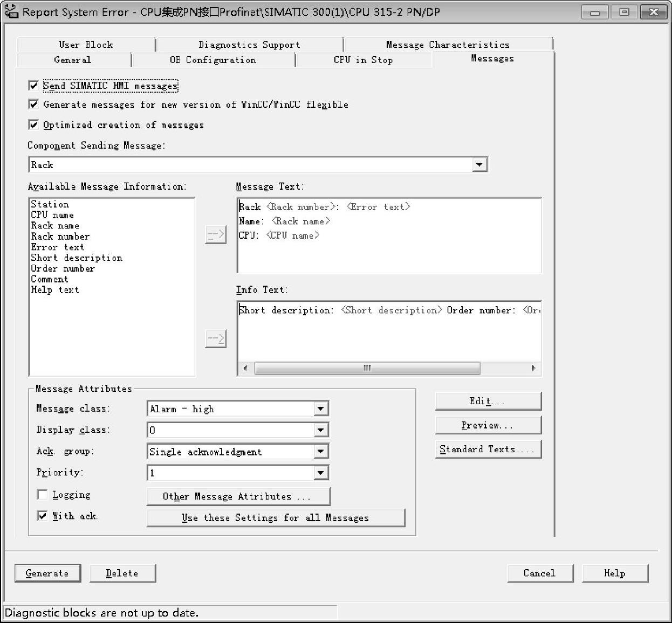
Task: Disable the With ack. checkbox
Action: (42, 516)
